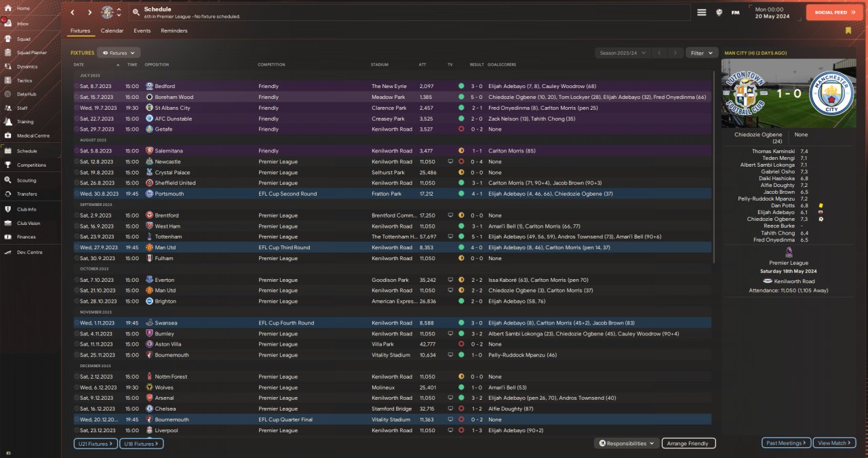Open the Season 2023/24 dropdown
This screenshot has height=458, width=868.
point(622,53)
